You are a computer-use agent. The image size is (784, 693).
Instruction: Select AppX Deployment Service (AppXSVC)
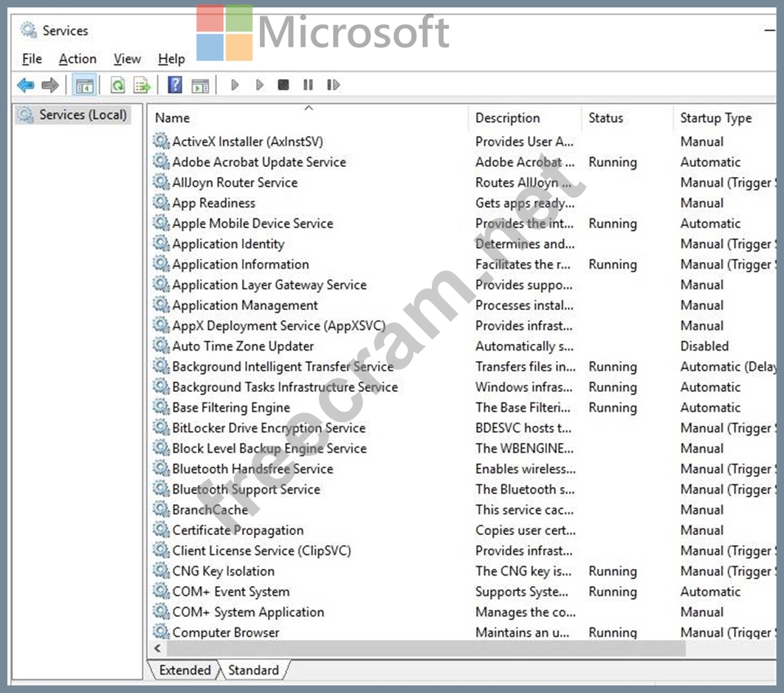point(278,326)
